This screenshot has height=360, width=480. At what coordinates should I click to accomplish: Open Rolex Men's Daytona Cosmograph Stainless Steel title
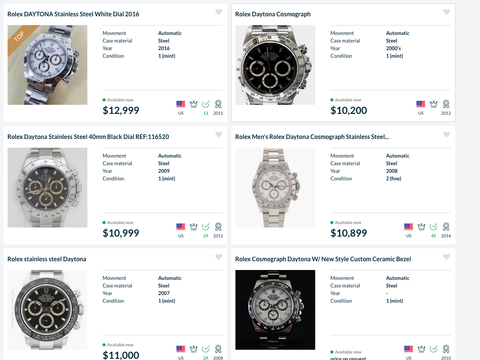[x=312, y=137]
